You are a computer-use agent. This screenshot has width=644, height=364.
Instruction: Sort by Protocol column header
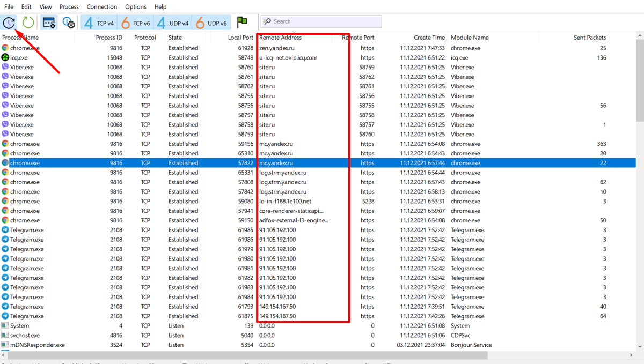[x=145, y=38]
